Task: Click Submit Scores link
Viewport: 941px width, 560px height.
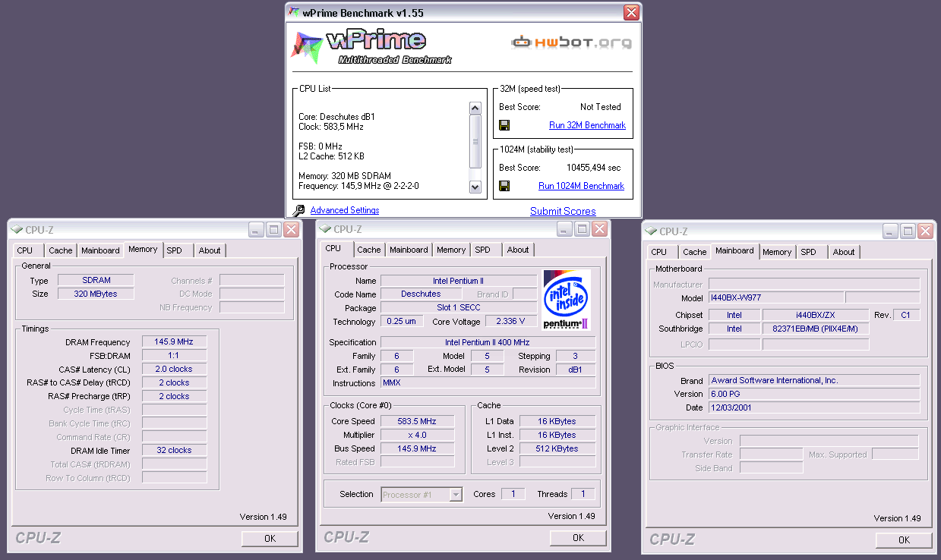Action: tap(563, 212)
